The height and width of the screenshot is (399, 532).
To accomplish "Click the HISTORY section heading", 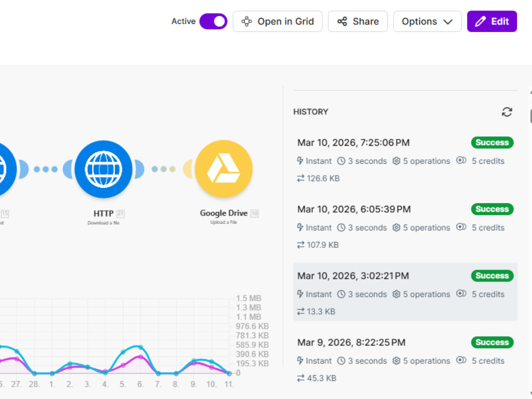I will [x=311, y=112].
